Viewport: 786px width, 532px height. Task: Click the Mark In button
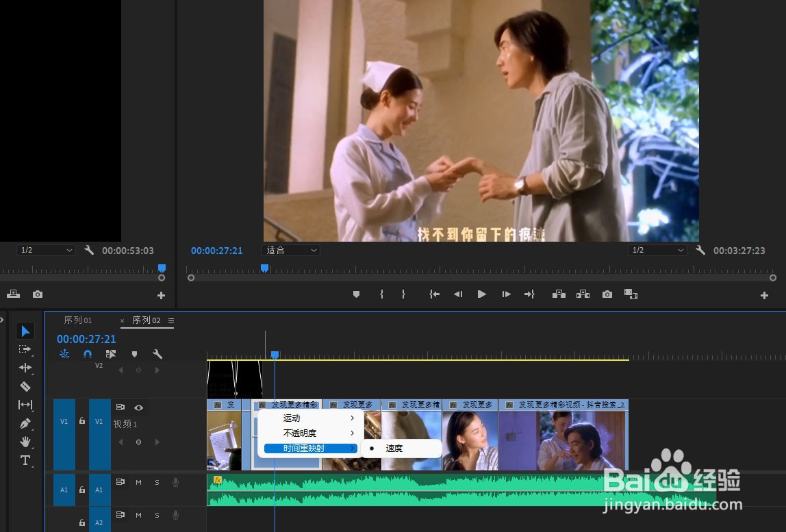[381, 294]
